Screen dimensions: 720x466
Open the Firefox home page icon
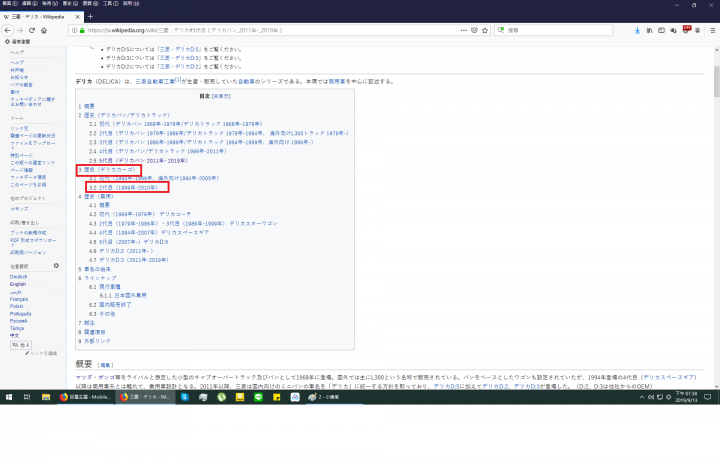(x=44, y=30)
